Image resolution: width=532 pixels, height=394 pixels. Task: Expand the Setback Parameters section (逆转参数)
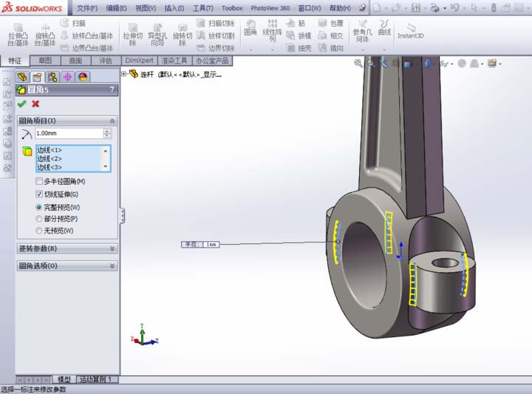pyautogui.click(x=112, y=249)
